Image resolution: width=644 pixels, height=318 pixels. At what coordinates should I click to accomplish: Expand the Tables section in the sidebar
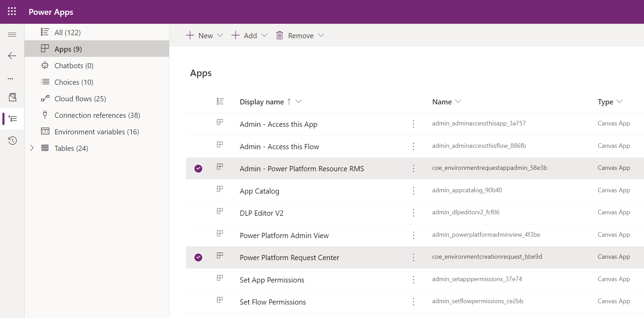32,148
